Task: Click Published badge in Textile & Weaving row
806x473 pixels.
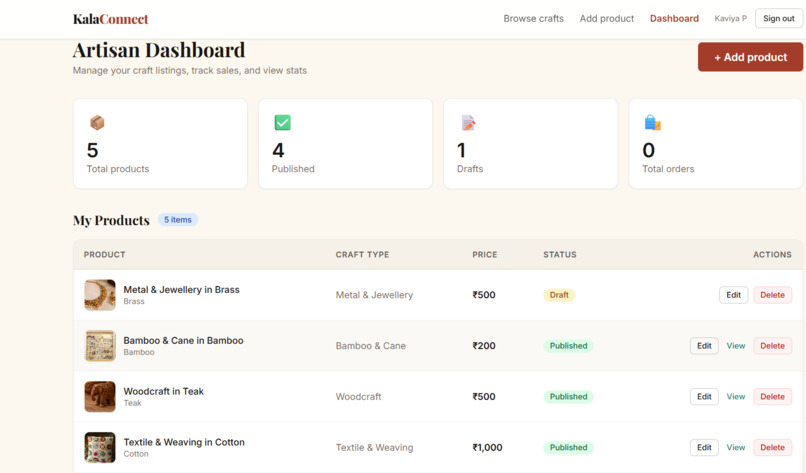Action: click(x=568, y=447)
